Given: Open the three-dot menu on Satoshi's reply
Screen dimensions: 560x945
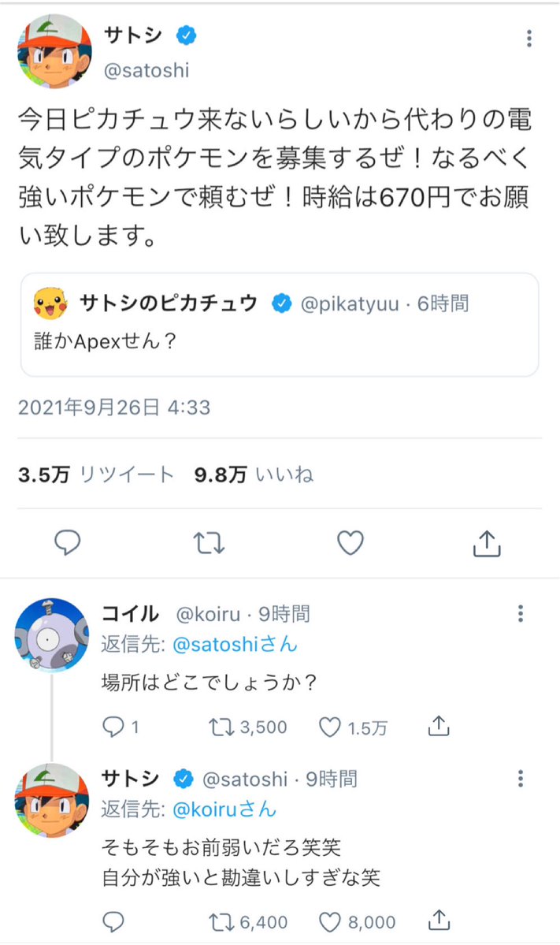Looking at the screenshot, I should (520, 779).
